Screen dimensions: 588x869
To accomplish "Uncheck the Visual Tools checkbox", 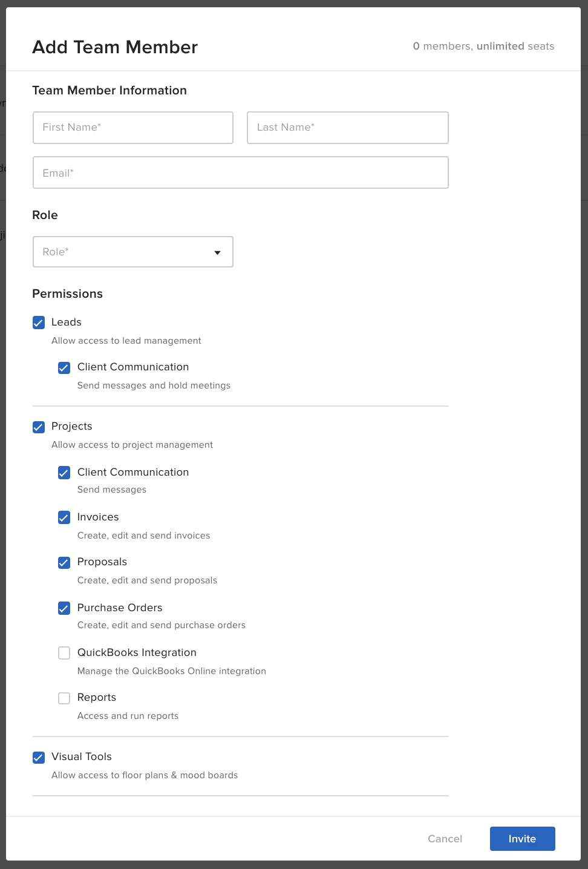I will tap(39, 757).
